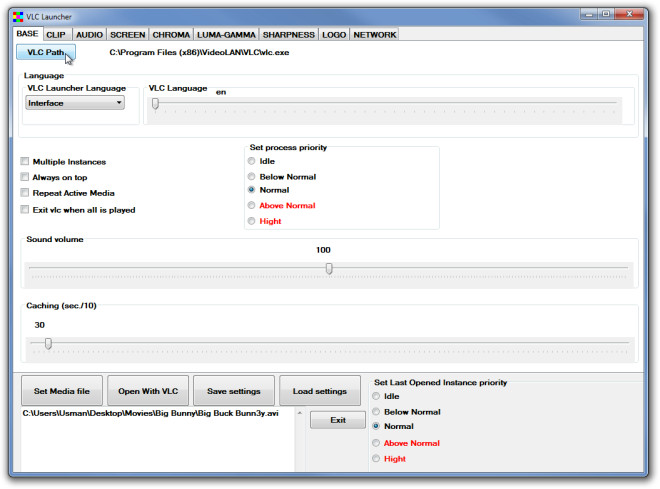Open the NETWORK tab
The width and height of the screenshot is (660, 489).
(375, 35)
